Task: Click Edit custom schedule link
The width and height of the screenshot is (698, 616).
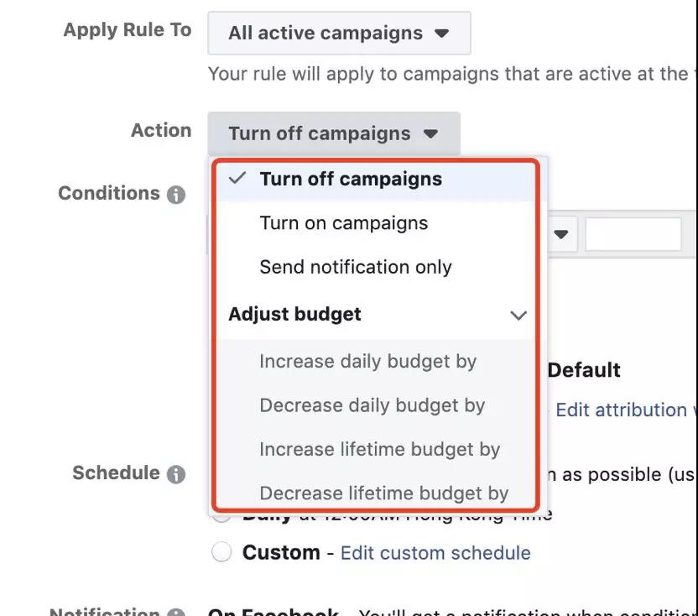Action: coord(435,553)
